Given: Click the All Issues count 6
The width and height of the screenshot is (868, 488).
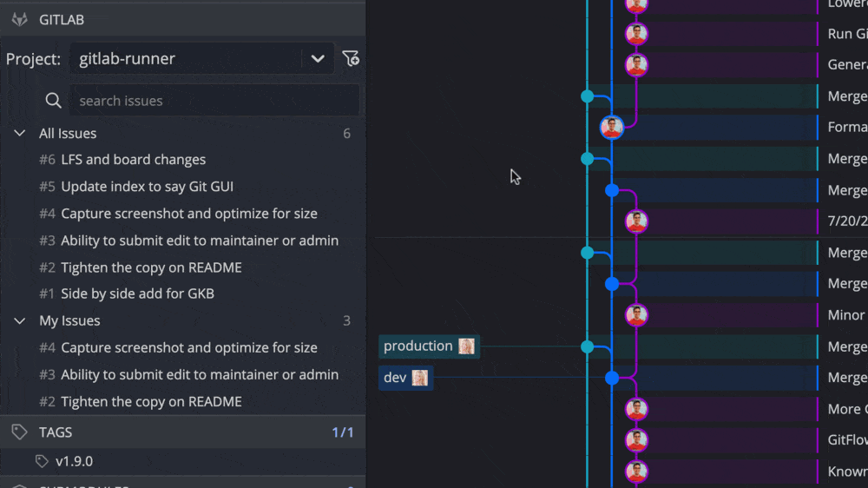Looking at the screenshot, I should pyautogui.click(x=346, y=134).
